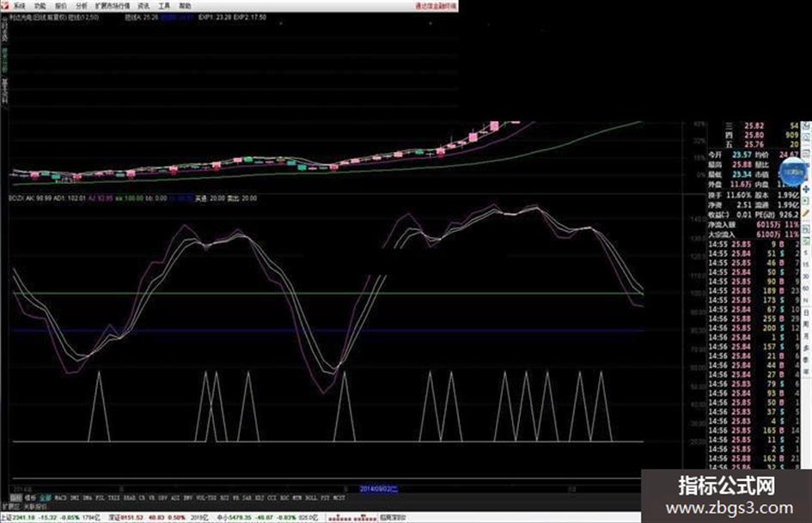Open the 关联报价 bottom tab
812x523 pixels.
pos(36,506)
